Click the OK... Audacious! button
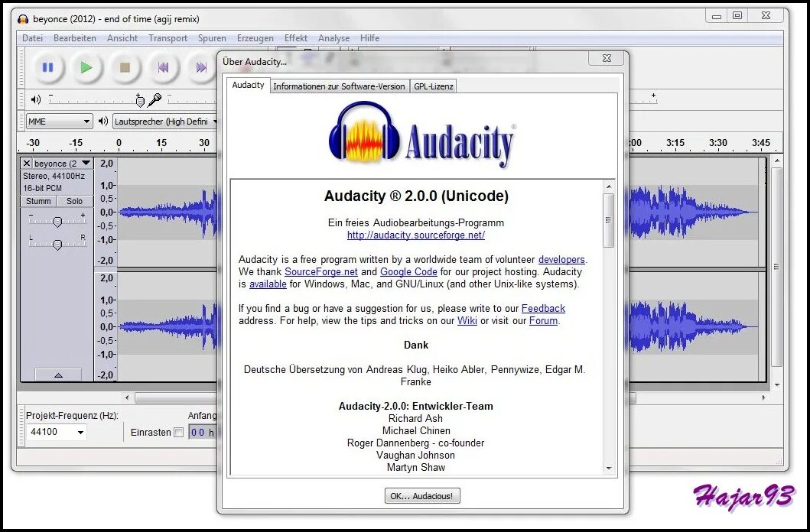 pos(422,496)
